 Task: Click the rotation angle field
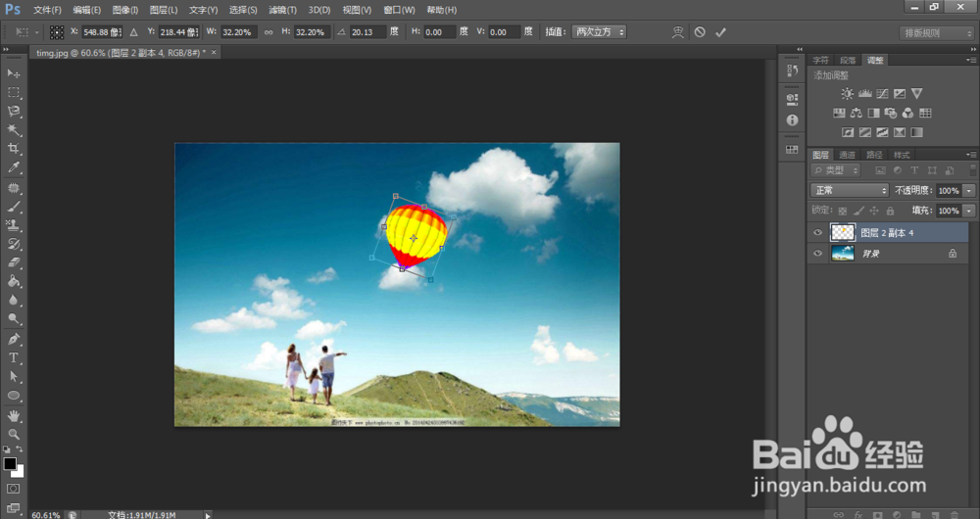click(x=367, y=32)
